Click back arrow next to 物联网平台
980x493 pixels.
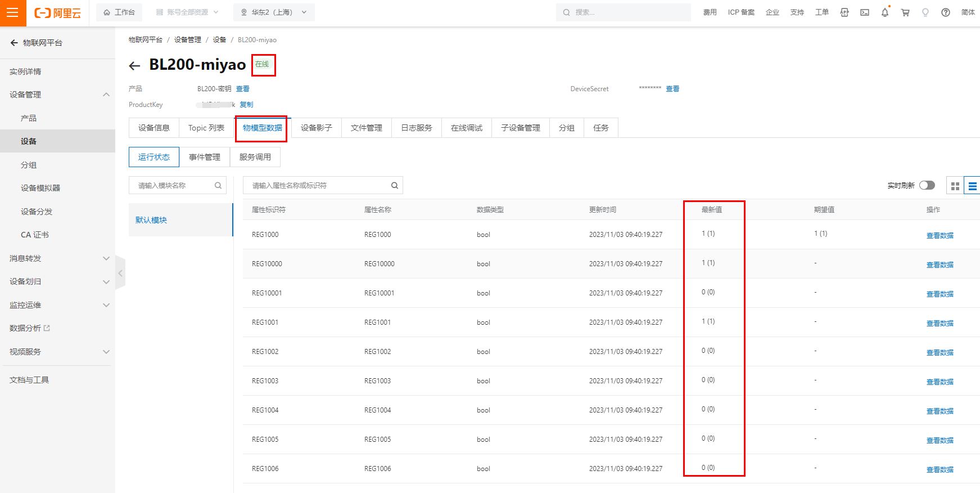point(14,43)
